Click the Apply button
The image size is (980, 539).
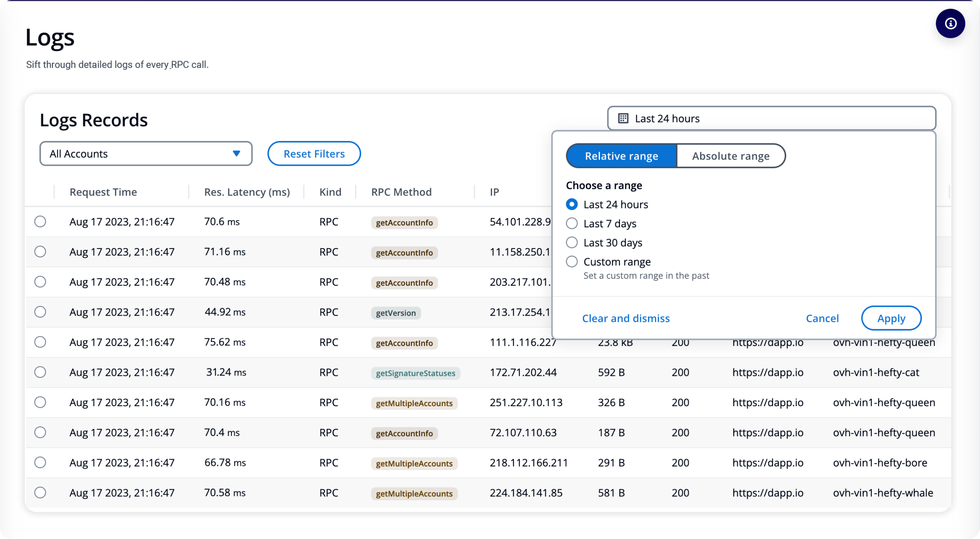891,317
